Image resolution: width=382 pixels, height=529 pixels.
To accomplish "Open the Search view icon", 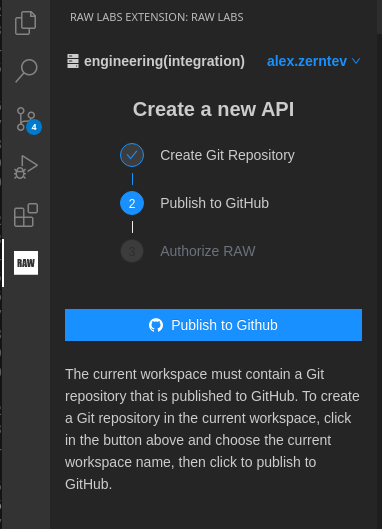I will point(26,71).
